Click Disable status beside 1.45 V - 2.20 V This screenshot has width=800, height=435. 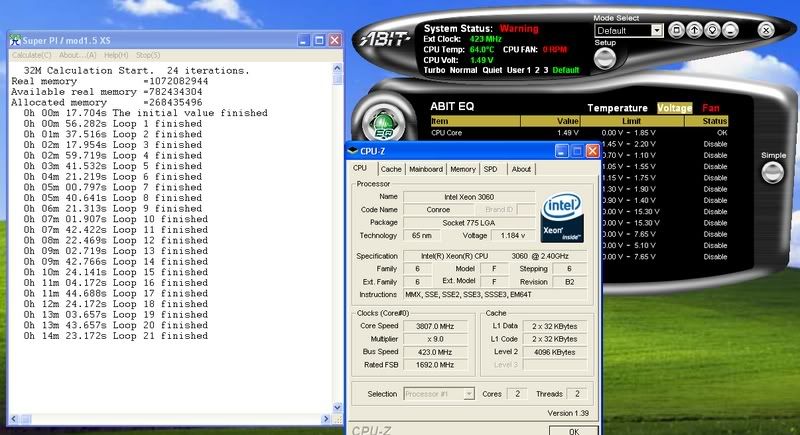[x=715, y=144]
